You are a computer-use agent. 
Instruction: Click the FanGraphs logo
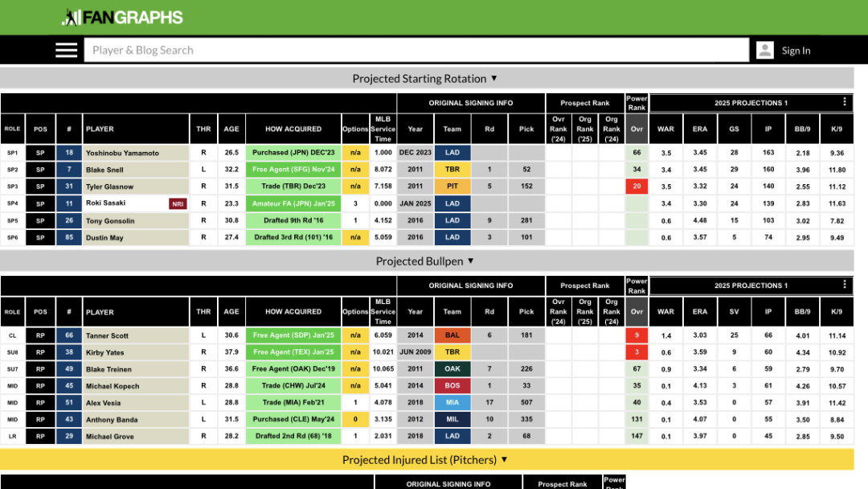[x=122, y=17]
